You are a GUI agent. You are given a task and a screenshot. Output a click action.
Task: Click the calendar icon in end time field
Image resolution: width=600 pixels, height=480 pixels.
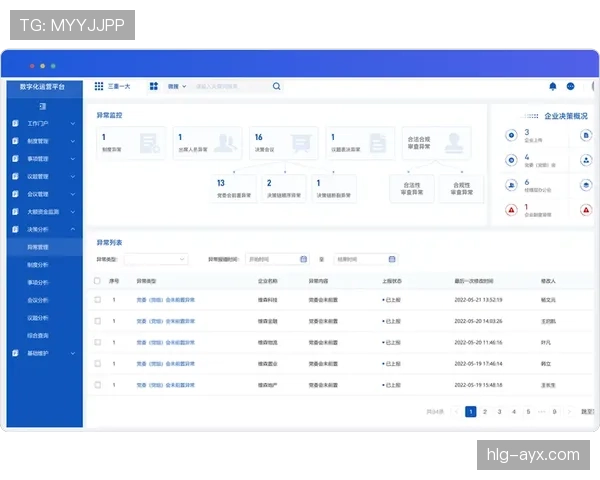[391, 259]
